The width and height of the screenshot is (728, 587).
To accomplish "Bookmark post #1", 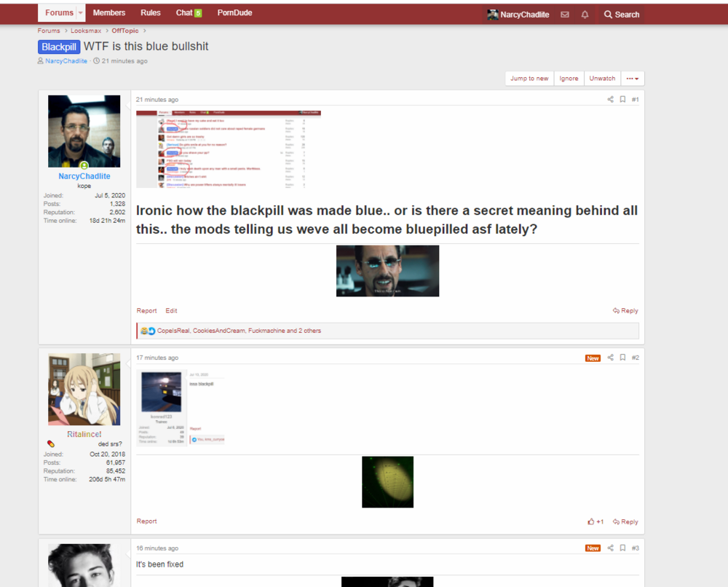I will [622, 100].
